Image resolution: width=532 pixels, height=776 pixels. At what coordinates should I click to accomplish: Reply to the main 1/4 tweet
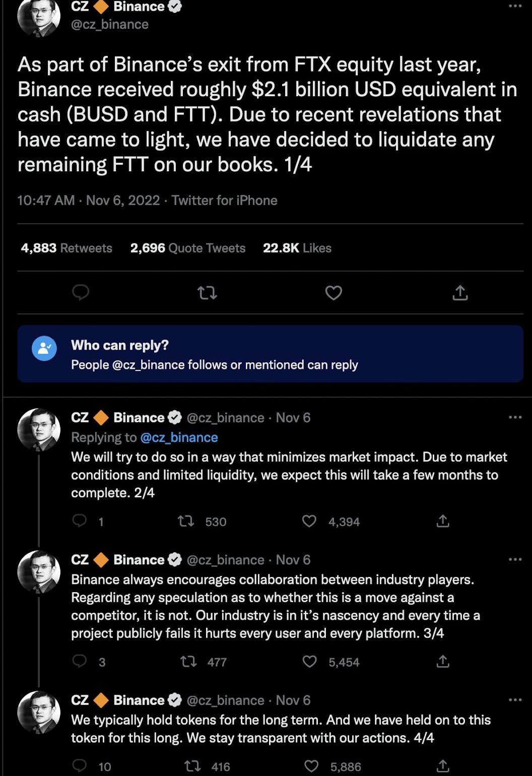(81, 292)
